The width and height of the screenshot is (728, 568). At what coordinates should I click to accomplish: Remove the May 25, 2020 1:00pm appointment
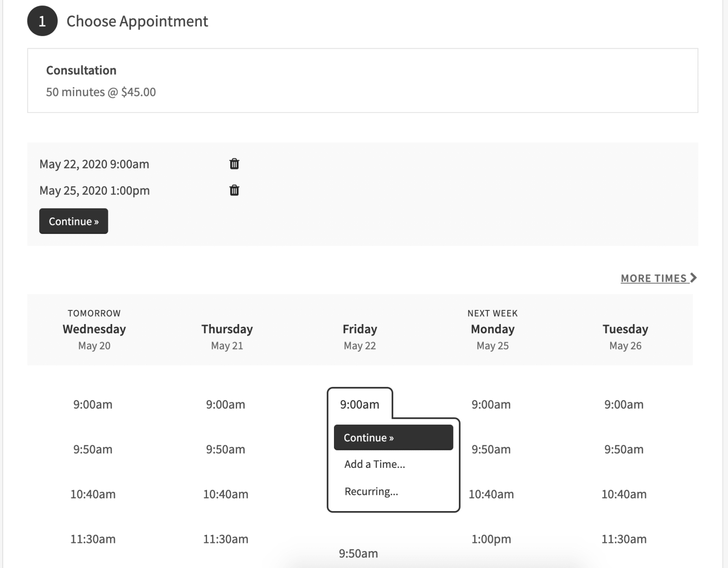click(234, 190)
